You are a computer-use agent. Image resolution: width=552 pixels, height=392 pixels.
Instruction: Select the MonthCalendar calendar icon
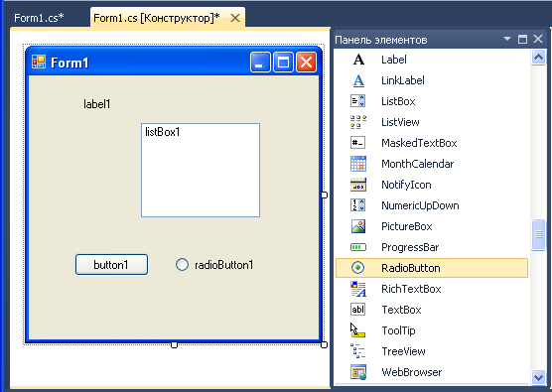[x=358, y=164]
